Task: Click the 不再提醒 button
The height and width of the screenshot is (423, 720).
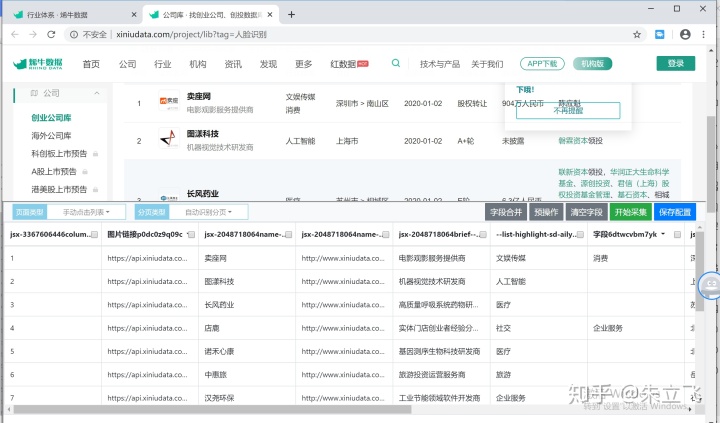Action: pos(568,110)
